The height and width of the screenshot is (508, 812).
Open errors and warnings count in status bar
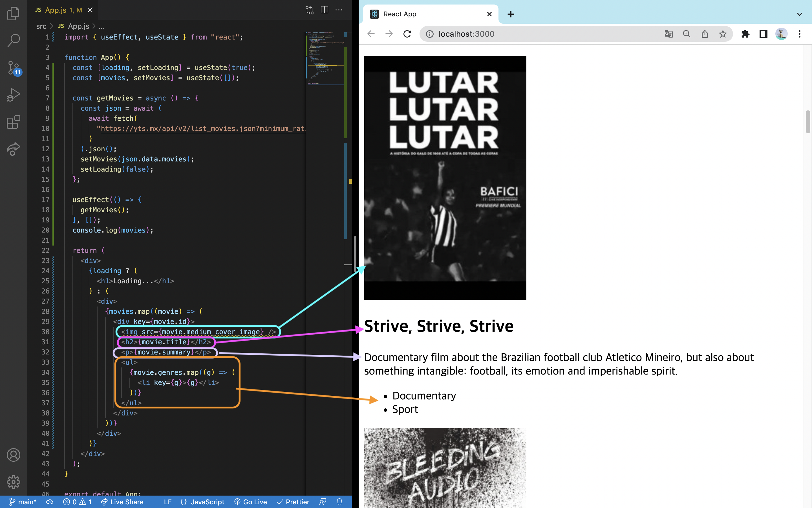[x=77, y=502]
